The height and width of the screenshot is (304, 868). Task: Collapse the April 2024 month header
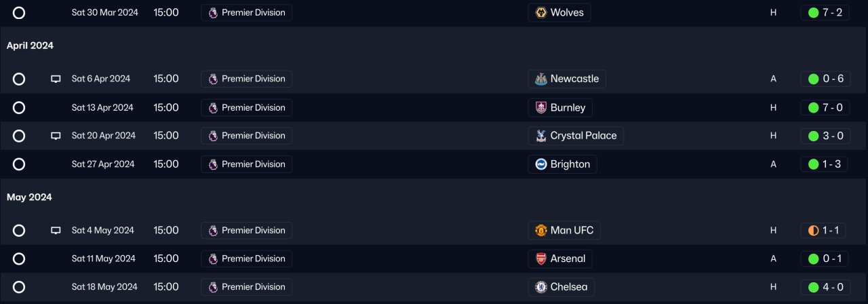[30, 45]
